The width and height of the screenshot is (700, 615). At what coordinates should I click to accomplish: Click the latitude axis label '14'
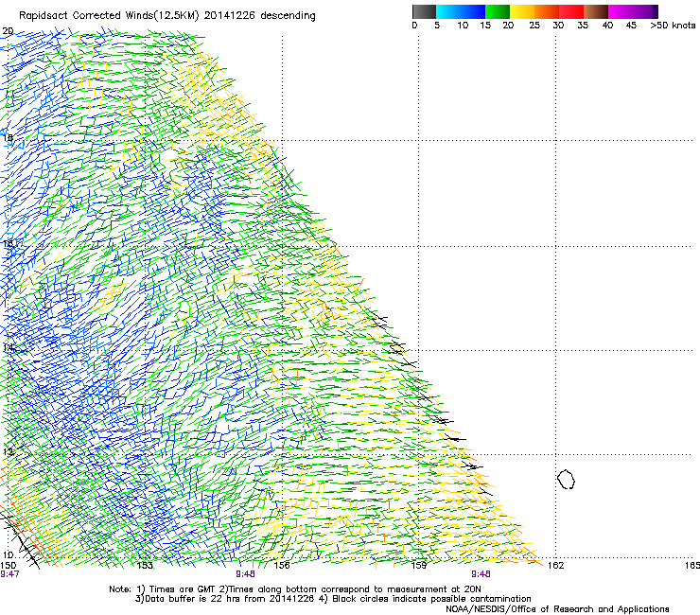click(x=8, y=347)
